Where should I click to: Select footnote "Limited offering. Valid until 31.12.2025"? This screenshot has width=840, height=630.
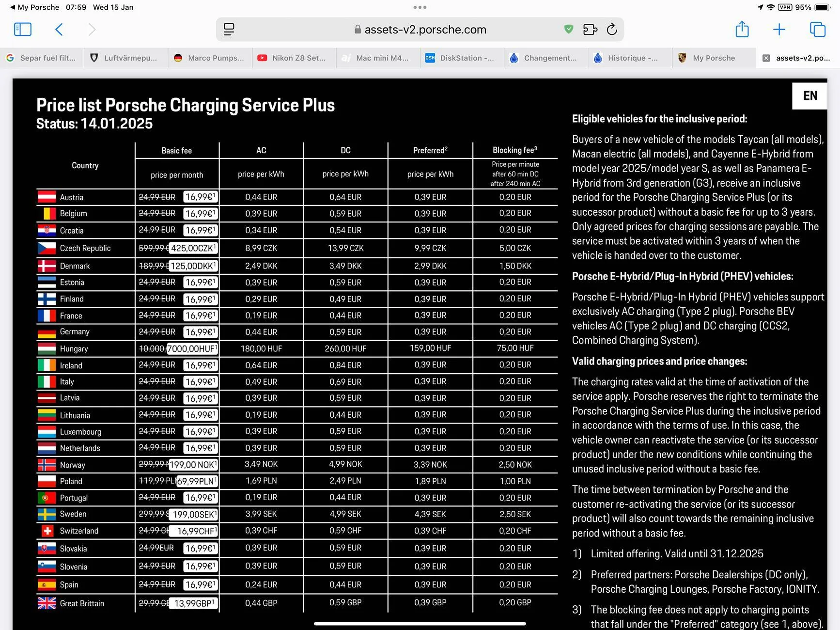tap(677, 554)
